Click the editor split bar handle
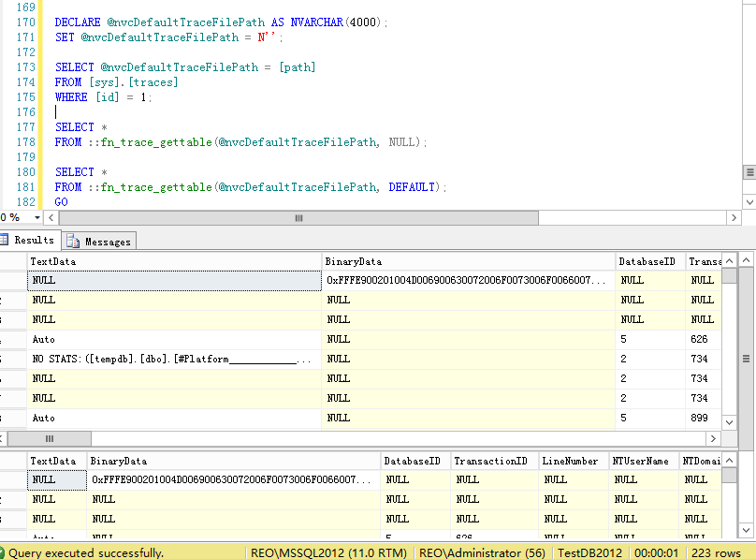756x559 pixels. [x=749, y=172]
